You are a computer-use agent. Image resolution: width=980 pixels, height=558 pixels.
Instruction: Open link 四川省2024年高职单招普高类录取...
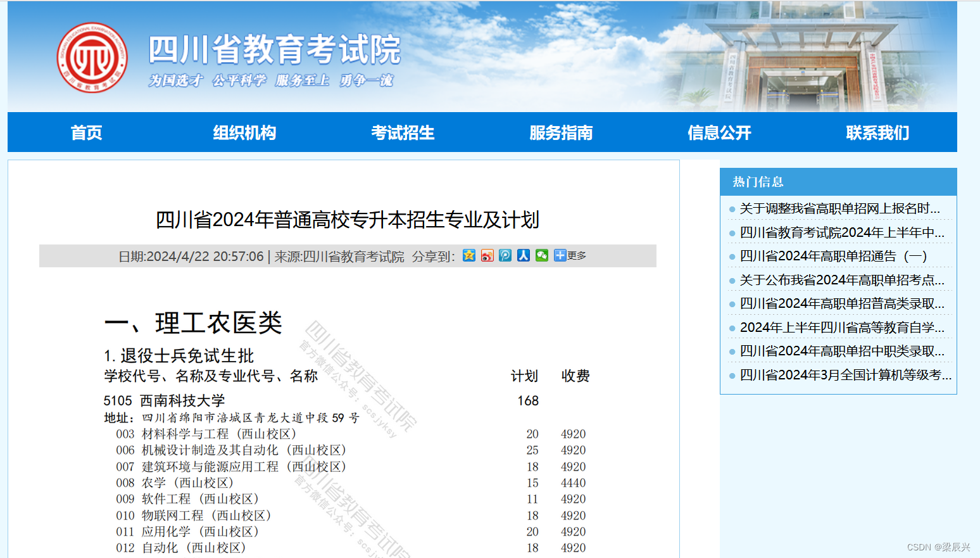click(842, 303)
